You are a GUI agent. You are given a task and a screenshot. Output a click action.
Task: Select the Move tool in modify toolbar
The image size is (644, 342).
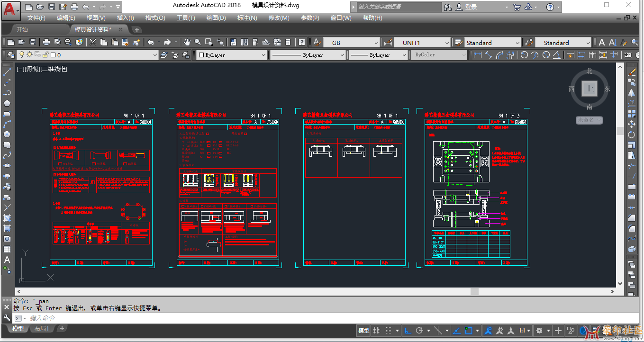tap(631, 124)
